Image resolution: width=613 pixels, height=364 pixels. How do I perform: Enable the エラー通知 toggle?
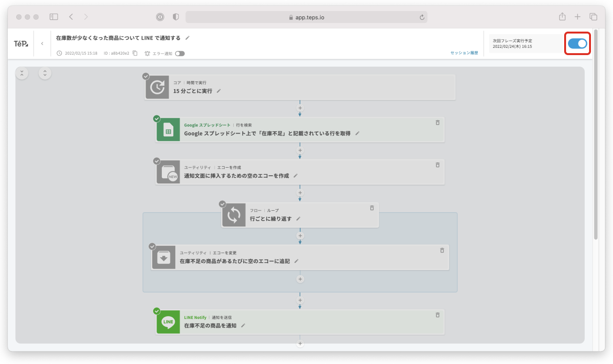180,54
